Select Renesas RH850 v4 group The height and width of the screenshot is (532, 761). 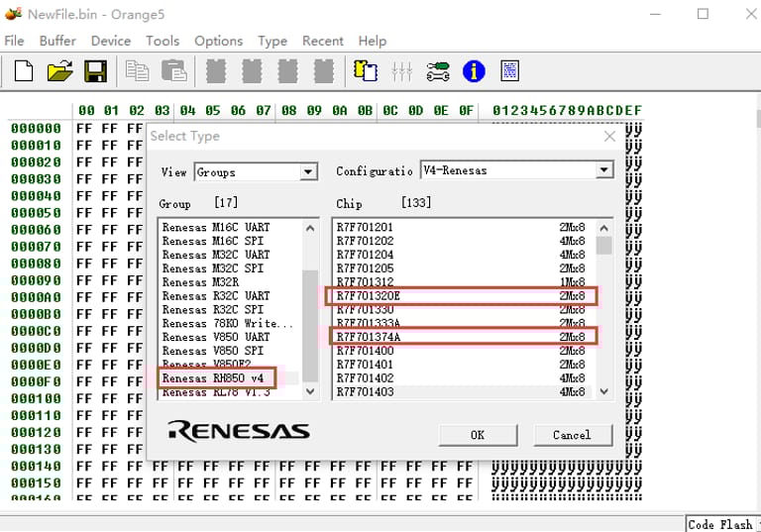214,378
